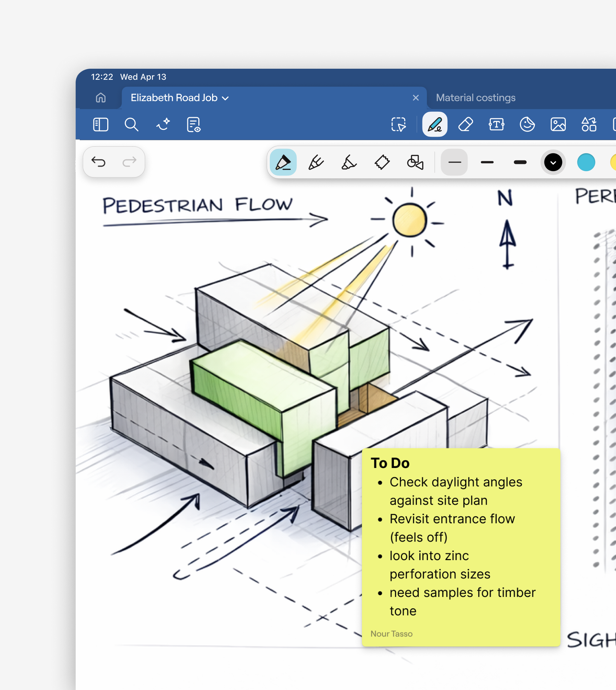Go to the Home screen icon
Viewport: 616px width, 690px height.
[101, 98]
